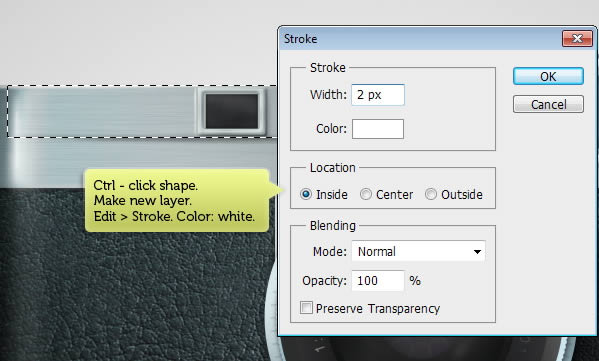Open the stroke Color swatch
This screenshot has width=599, height=361.
(378, 129)
